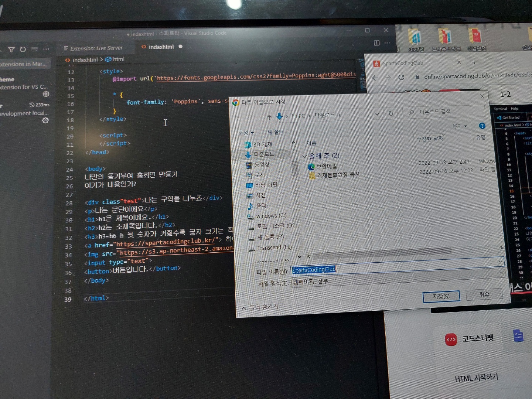Refresh the save dialog folder view

[x=391, y=113]
